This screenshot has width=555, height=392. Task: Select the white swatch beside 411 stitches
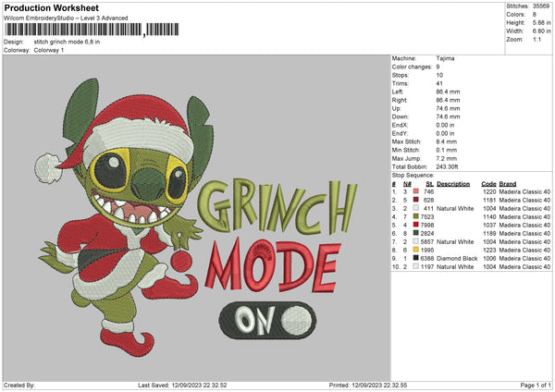[x=416, y=208]
